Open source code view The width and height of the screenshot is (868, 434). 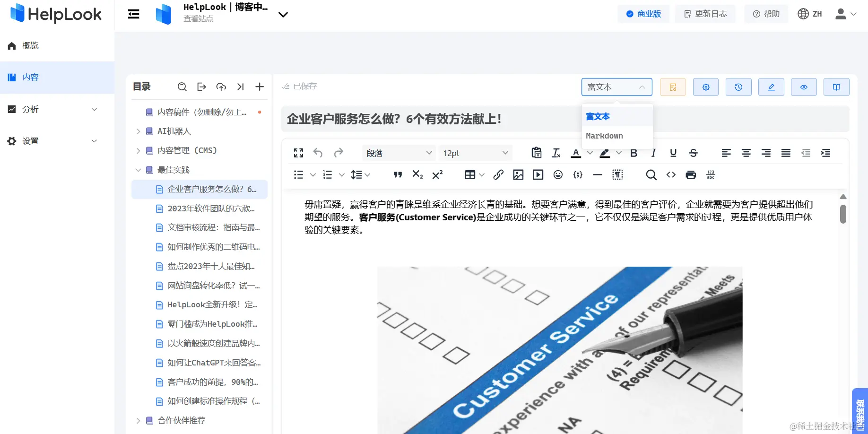[671, 175]
